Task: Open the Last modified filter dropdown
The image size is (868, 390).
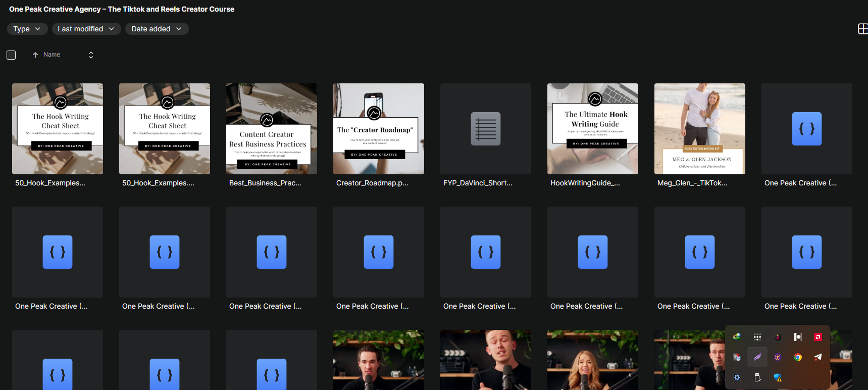Action: tap(86, 29)
